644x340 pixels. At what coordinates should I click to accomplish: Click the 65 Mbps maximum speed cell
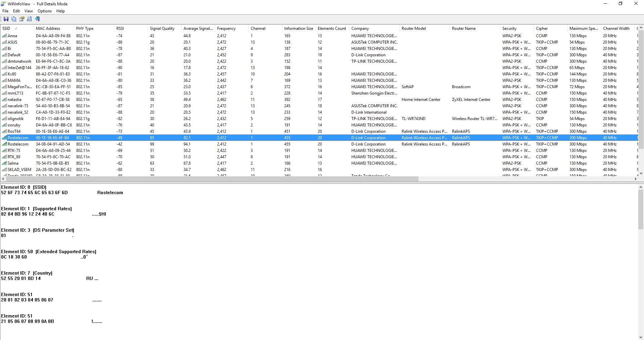click(x=577, y=67)
